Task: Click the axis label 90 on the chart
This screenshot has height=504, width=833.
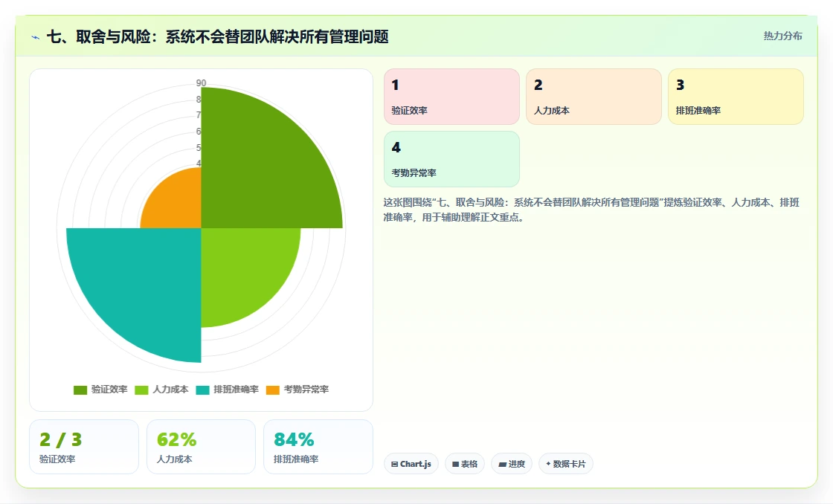Action: 201,83
